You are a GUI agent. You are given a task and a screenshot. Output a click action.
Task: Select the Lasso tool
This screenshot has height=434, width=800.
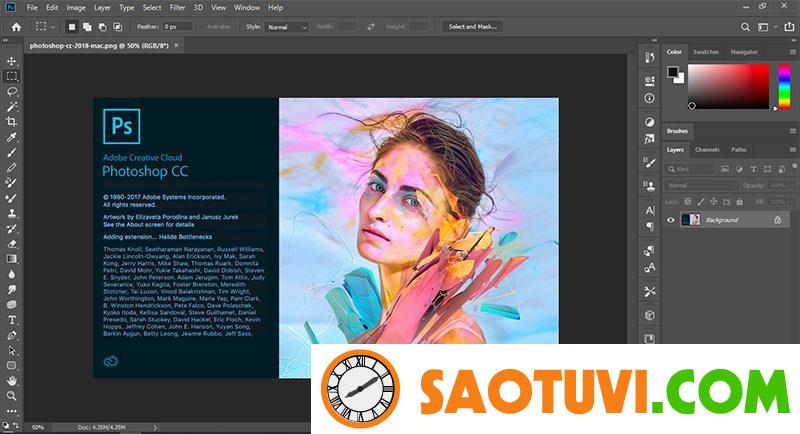(x=11, y=92)
